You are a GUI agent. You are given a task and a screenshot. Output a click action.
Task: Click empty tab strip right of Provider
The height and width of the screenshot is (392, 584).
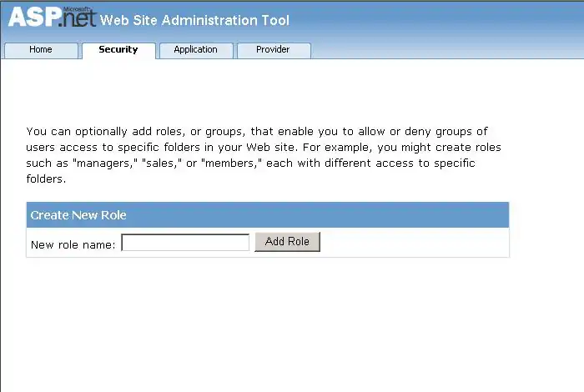442,50
